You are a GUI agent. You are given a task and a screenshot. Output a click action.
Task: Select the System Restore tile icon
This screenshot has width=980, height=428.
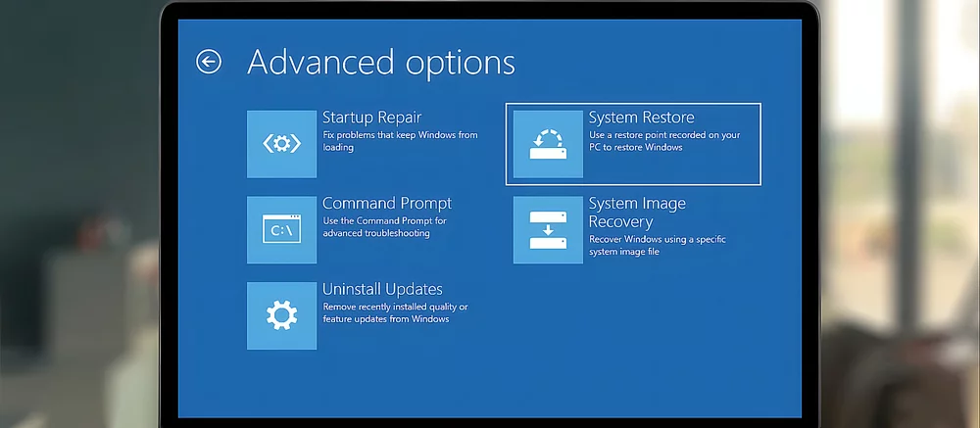[548, 144]
